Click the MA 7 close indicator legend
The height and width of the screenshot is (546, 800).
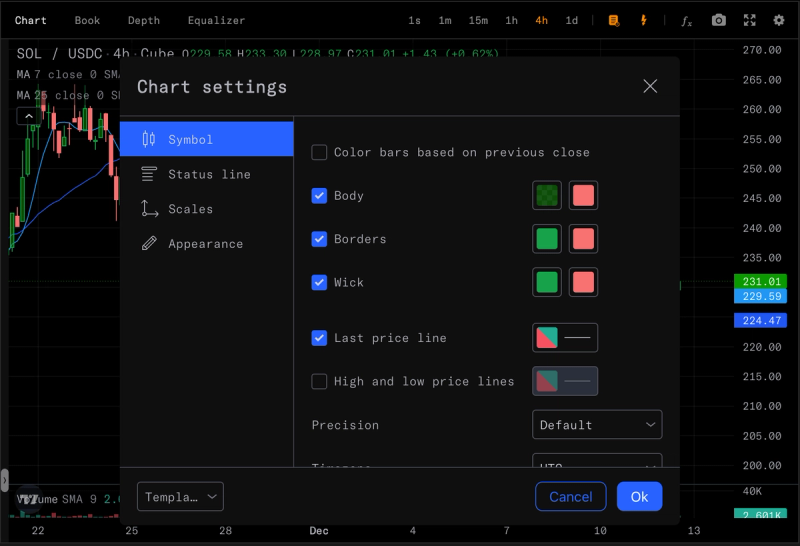(x=68, y=75)
